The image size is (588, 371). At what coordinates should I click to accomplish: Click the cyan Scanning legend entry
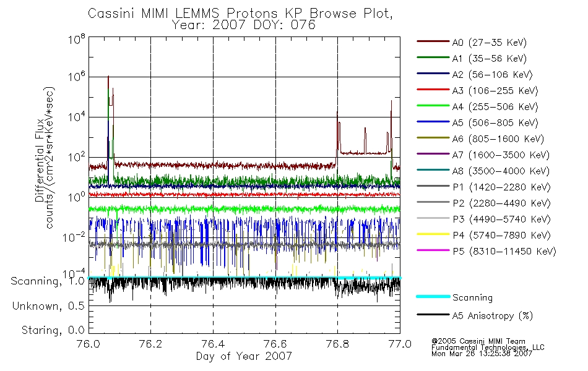[x=454, y=297]
